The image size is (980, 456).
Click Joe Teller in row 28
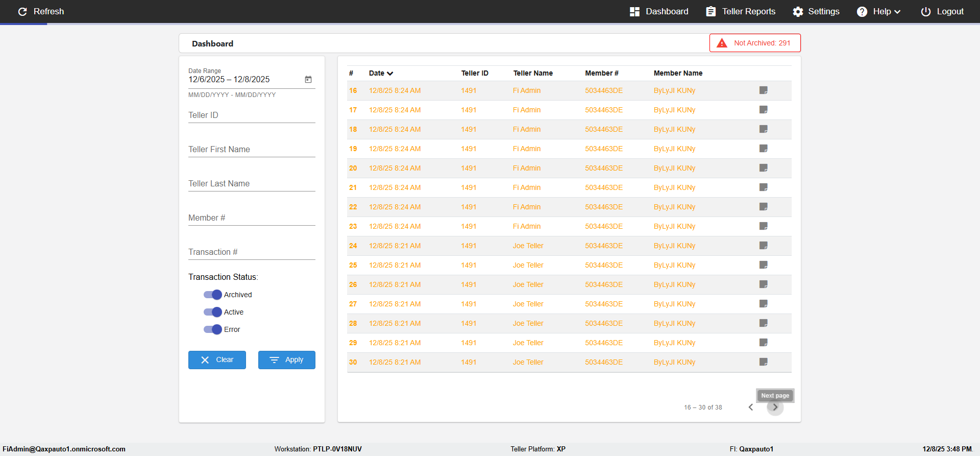[x=528, y=323]
